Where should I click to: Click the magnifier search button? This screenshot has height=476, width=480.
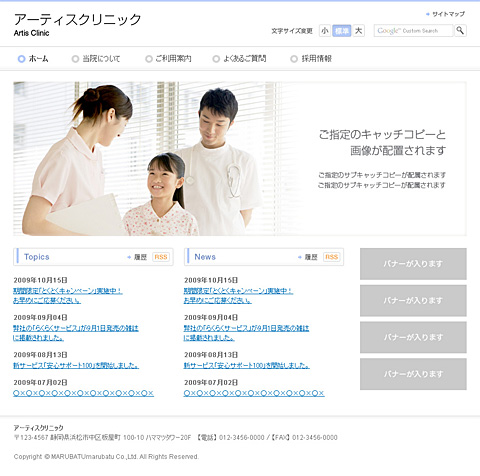click(460, 31)
